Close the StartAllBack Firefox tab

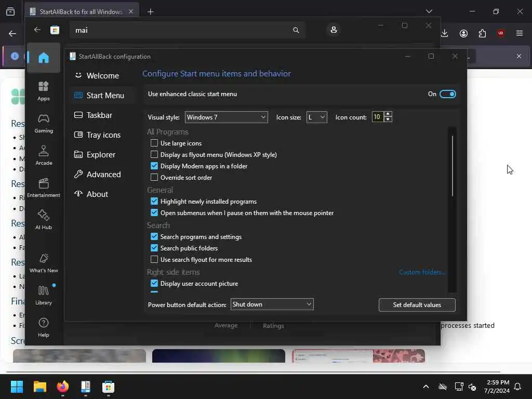pos(130,11)
